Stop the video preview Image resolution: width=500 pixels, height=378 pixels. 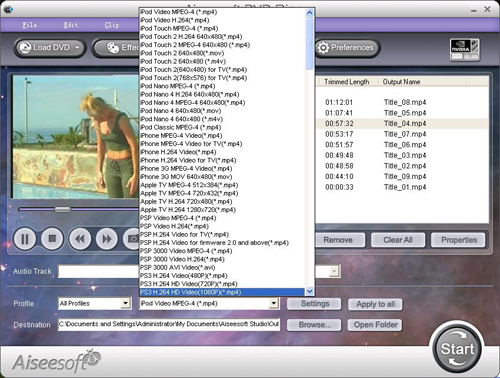52,239
